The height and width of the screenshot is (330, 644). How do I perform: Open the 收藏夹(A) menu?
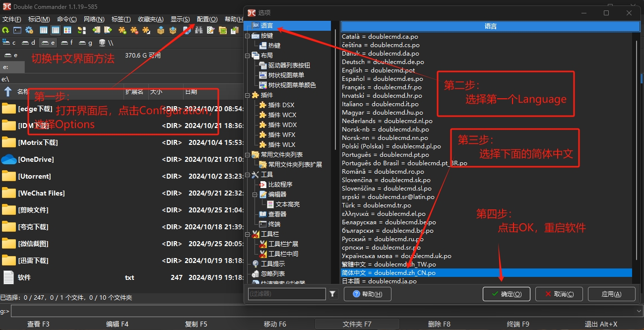pos(151,19)
